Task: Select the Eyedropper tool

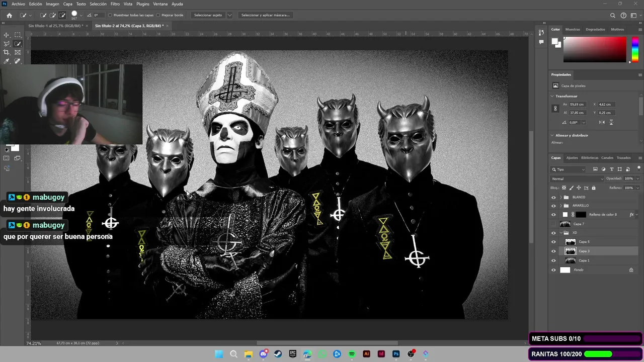Action: [7, 61]
